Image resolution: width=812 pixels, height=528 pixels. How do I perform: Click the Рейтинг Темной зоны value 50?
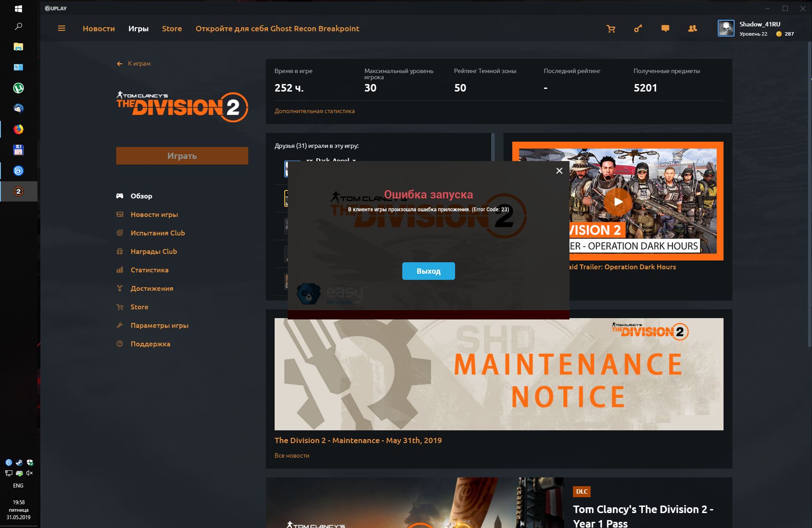pyautogui.click(x=460, y=88)
